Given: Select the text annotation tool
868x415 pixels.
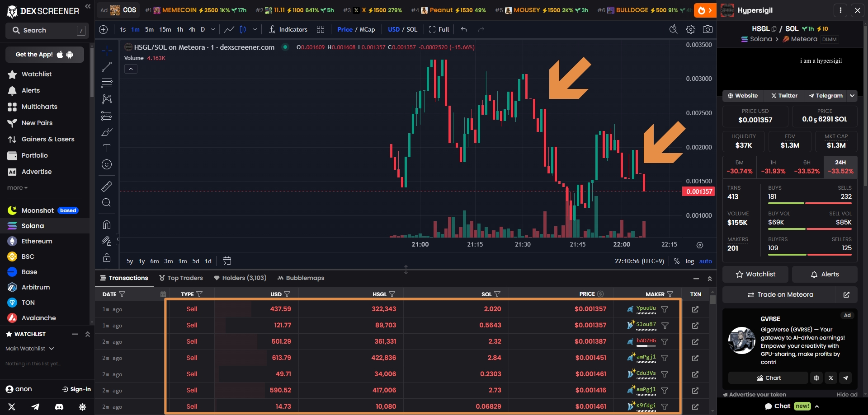Looking at the screenshot, I should point(107,148).
